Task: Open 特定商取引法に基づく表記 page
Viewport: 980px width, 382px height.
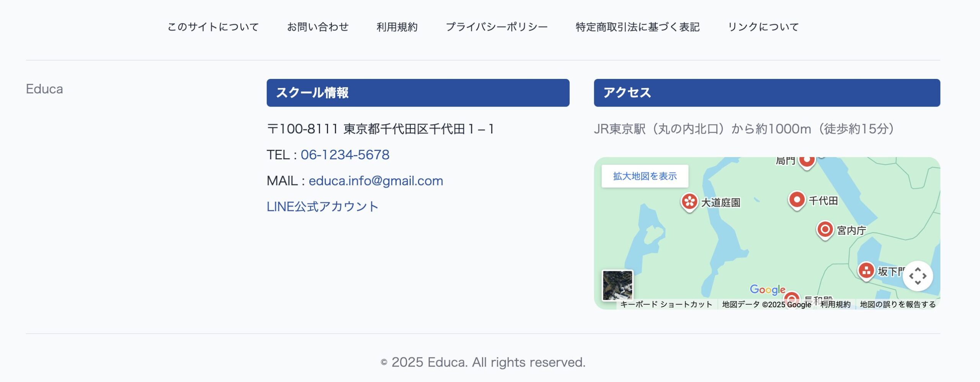Action: [x=637, y=27]
